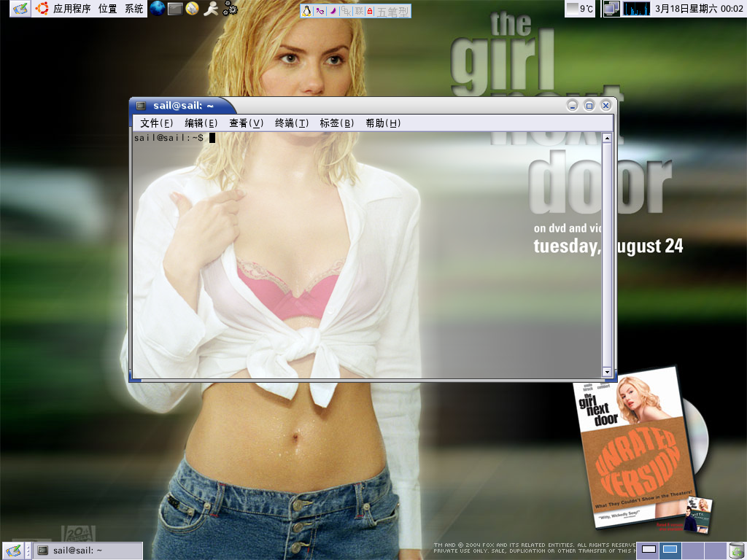747x560 pixels.
Task: Click inside the terminal prompt line
Action: (174, 138)
